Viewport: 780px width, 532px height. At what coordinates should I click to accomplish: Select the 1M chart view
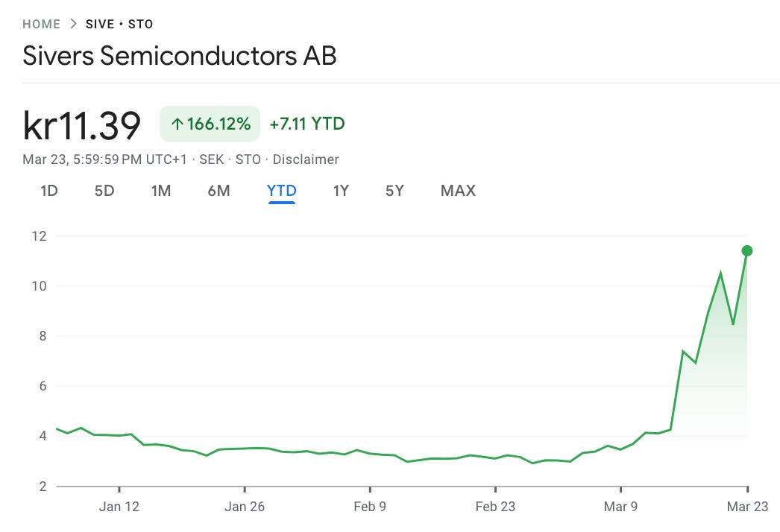[161, 191]
